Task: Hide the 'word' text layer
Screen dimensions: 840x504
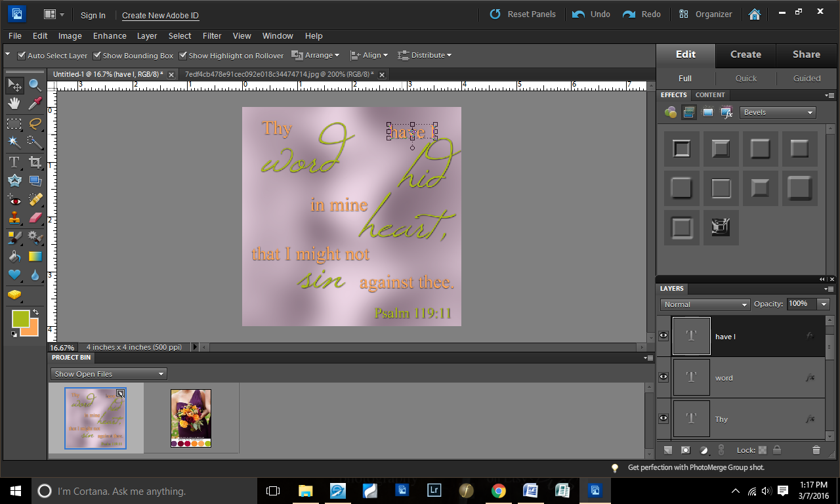Action: pyautogui.click(x=663, y=377)
